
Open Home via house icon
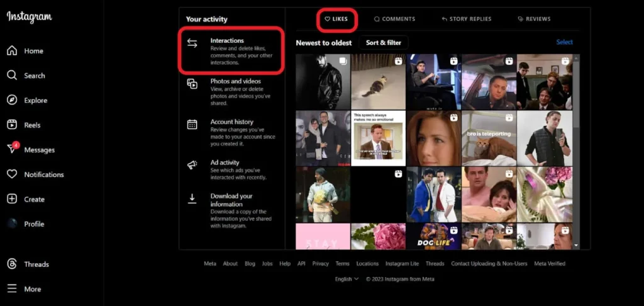(x=13, y=51)
